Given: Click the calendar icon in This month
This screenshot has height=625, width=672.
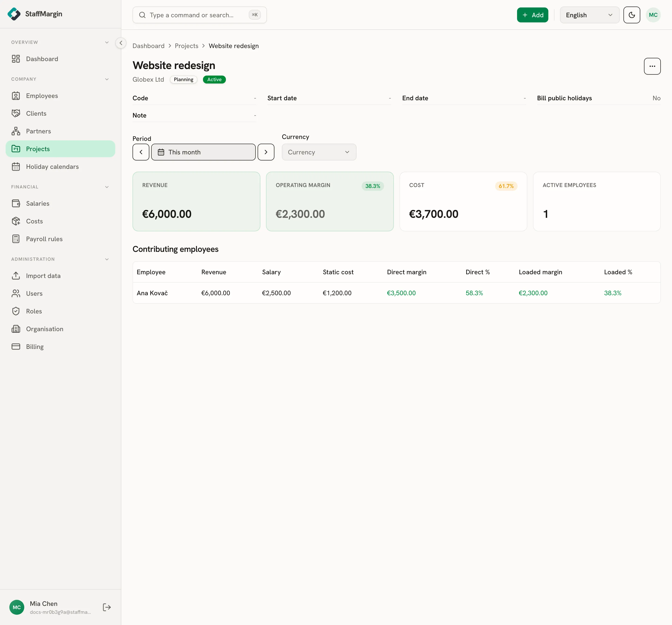Looking at the screenshot, I should [161, 152].
